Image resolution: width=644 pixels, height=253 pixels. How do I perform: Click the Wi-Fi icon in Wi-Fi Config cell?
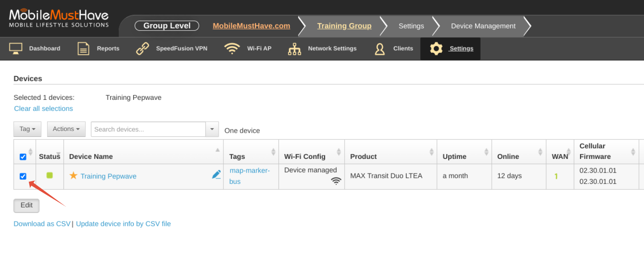[x=336, y=181]
